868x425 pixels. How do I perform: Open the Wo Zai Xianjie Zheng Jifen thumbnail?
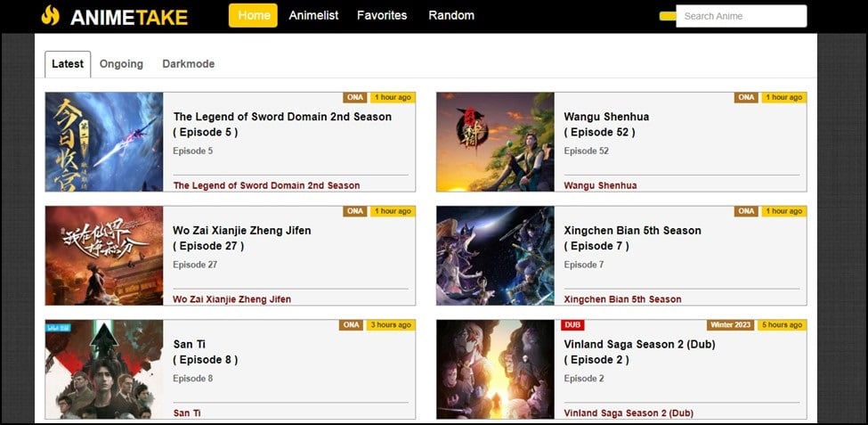pyautogui.click(x=104, y=256)
